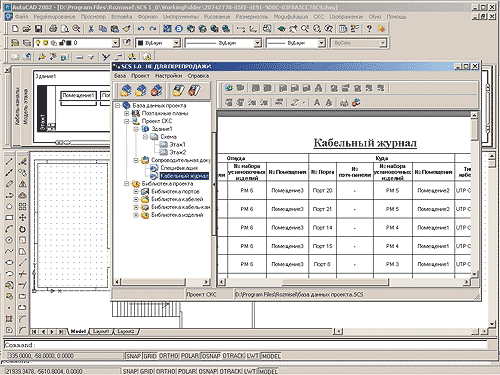Click the Save diskette icon in AutoCAD toolbar
This screenshot has height=375, width=500.
(38, 29)
